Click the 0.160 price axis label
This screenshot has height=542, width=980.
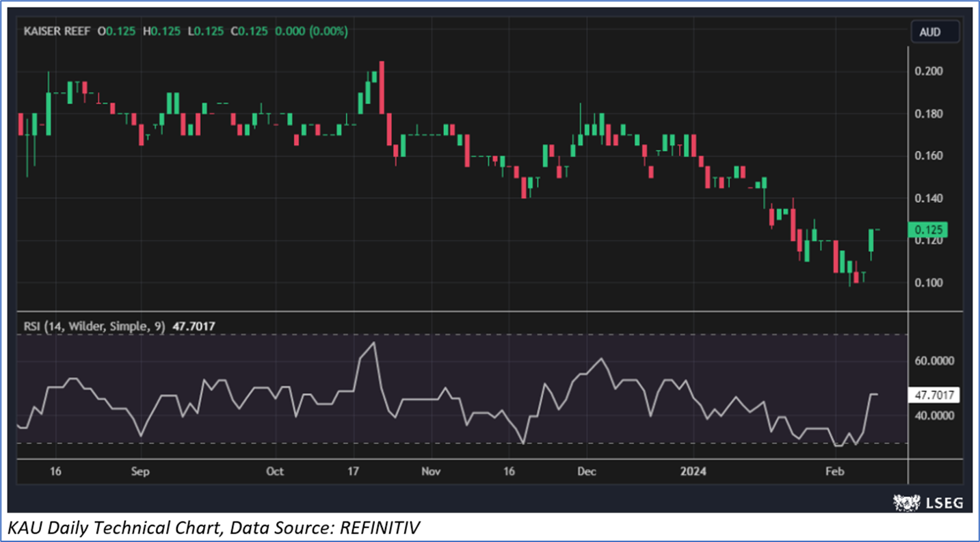[x=930, y=156]
